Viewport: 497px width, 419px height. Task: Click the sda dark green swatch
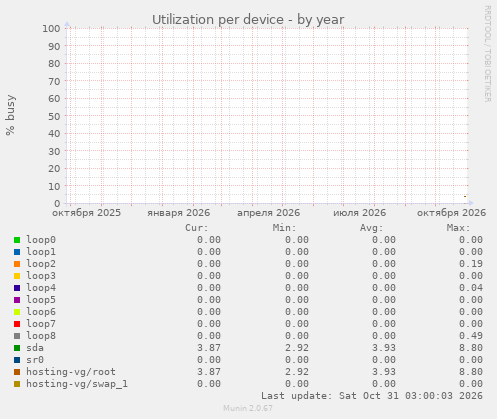point(17,348)
